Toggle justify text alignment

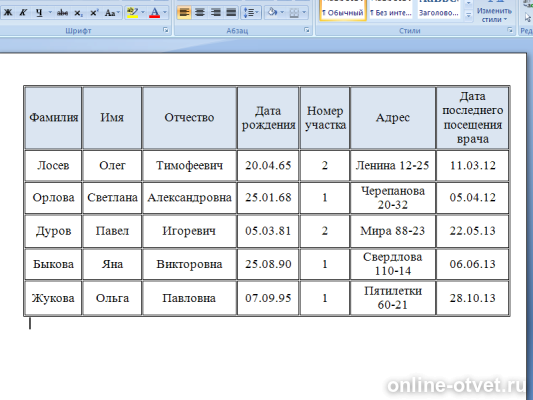coord(231,13)
